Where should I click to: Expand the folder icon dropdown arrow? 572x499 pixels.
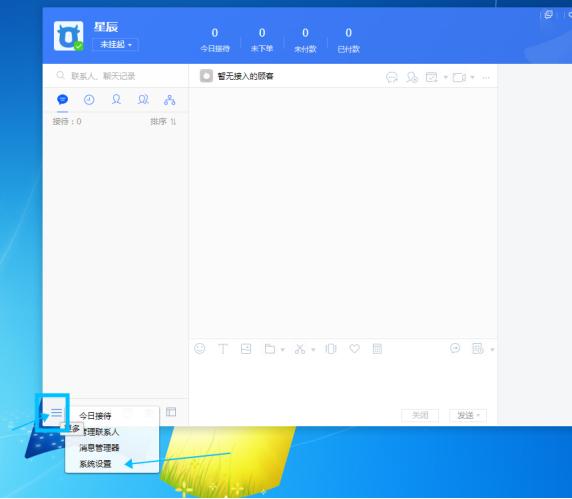(x=283, y=350)
